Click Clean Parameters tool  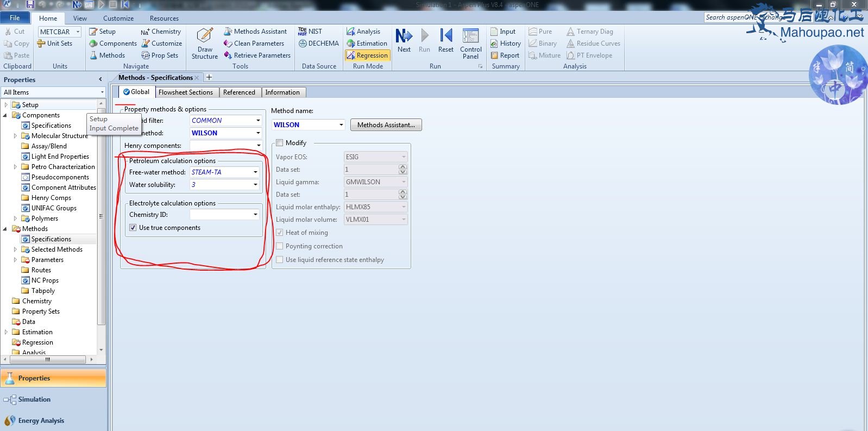coord(254,43)
